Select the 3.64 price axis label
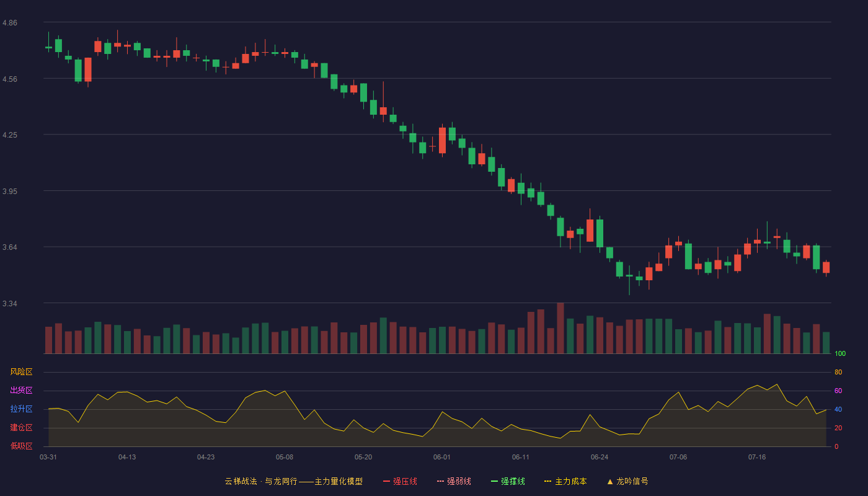This screenshot has height=496, width=868. click(x=10, y=247)
